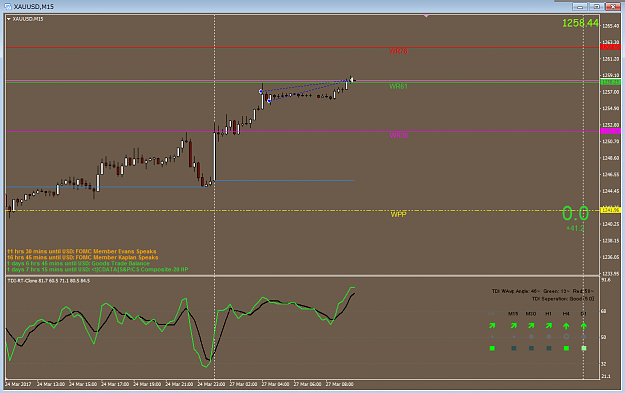625x393 pixels.
Task: Click the M30 timeframe label in dashboard
Action: [x=531, y=314]
